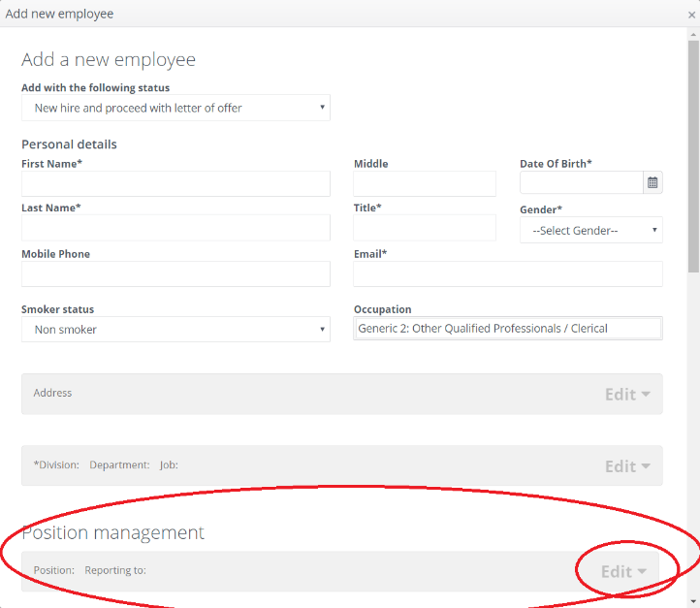Expand Position management Edit control
Viewport: 700px width, 608px height.
[x=623, y=571]
